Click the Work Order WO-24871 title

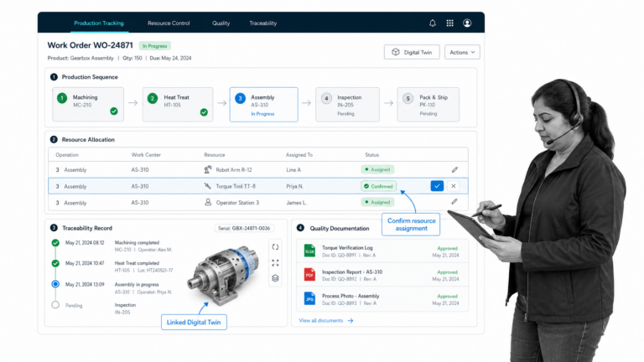tap(90, 45)
